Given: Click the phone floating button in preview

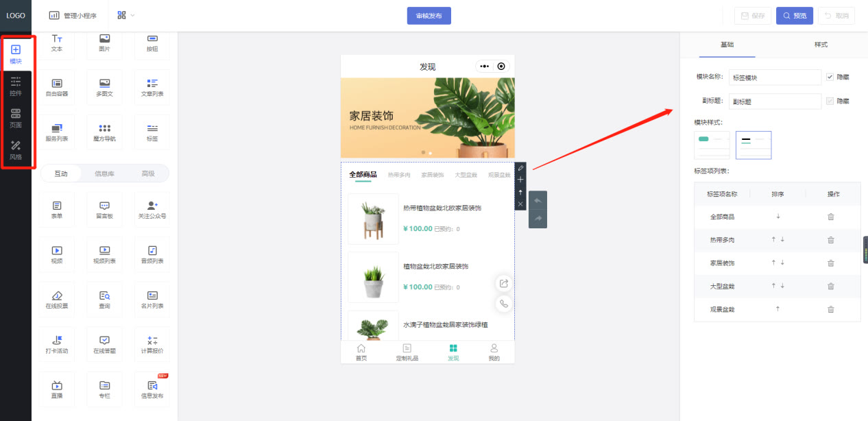Looking at the screenshot, I should click(504, 304).
